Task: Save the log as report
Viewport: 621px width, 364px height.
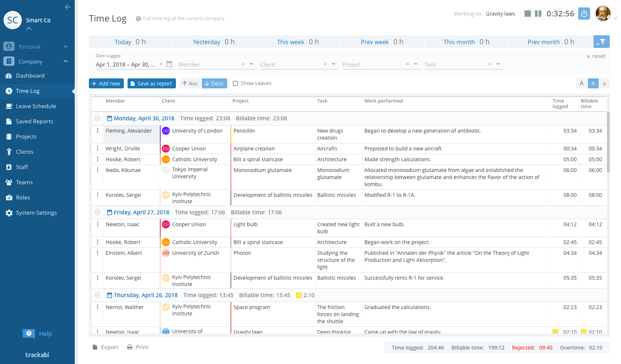Action: 152,84
